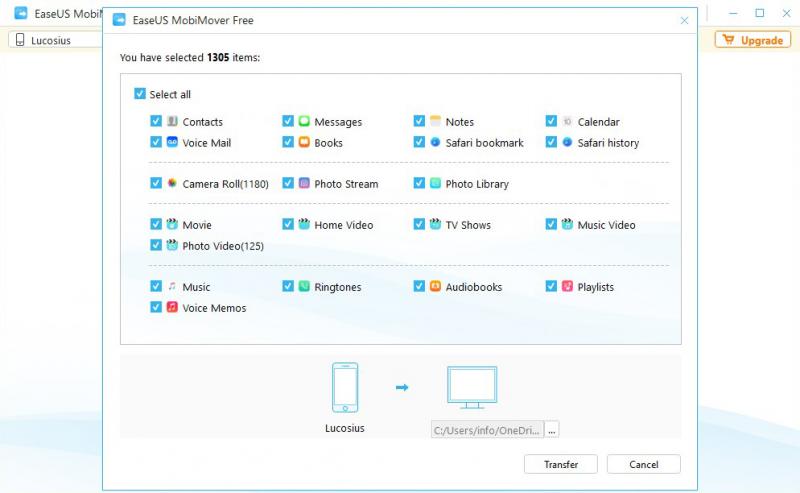Click the orange Audiobooks icon

point(435,286)
